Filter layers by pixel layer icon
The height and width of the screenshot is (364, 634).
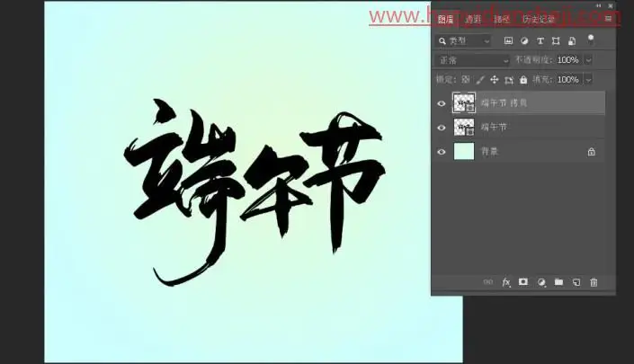(508, 40)
